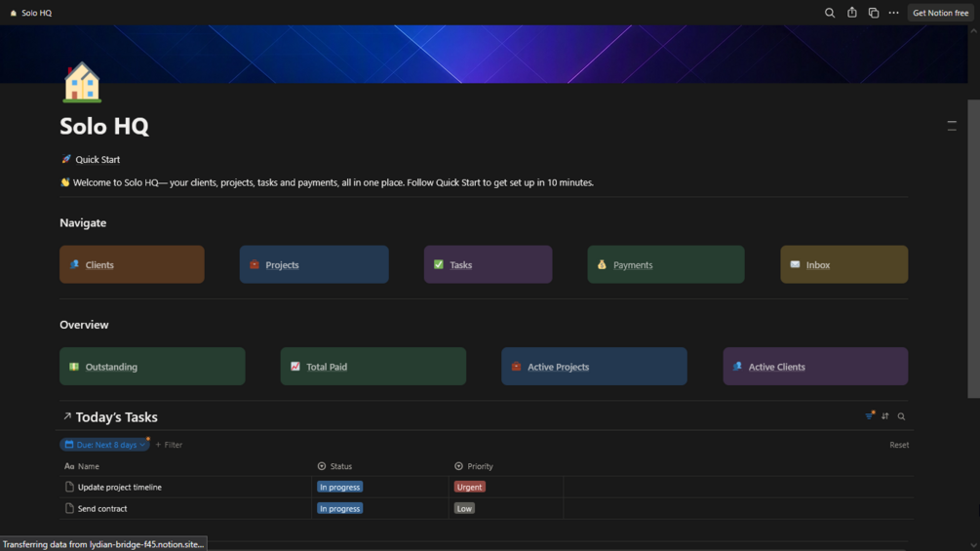
Task: Click the Tasks card green checkmark icon
Action: [x=439, y=264]
